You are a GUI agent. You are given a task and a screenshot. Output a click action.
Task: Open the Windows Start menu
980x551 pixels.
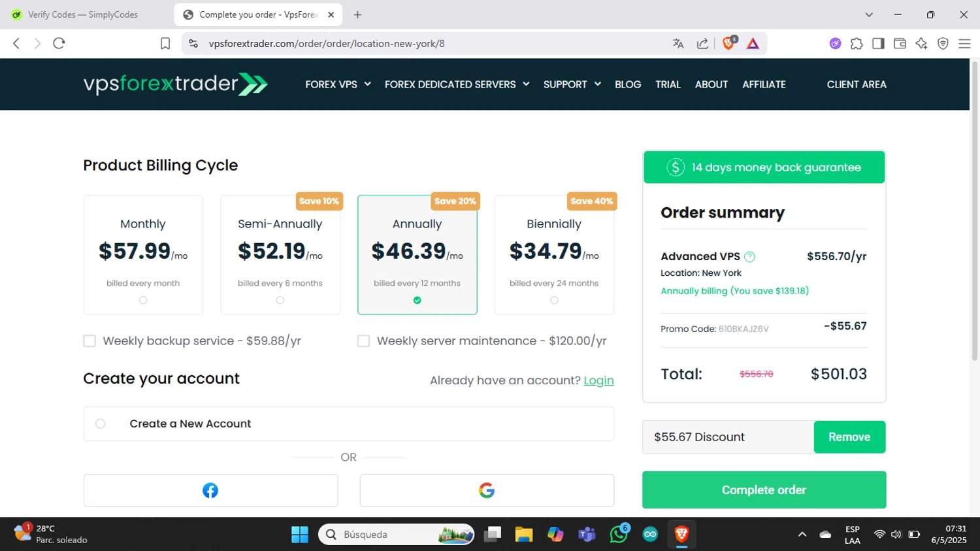[x=300, y=535]
